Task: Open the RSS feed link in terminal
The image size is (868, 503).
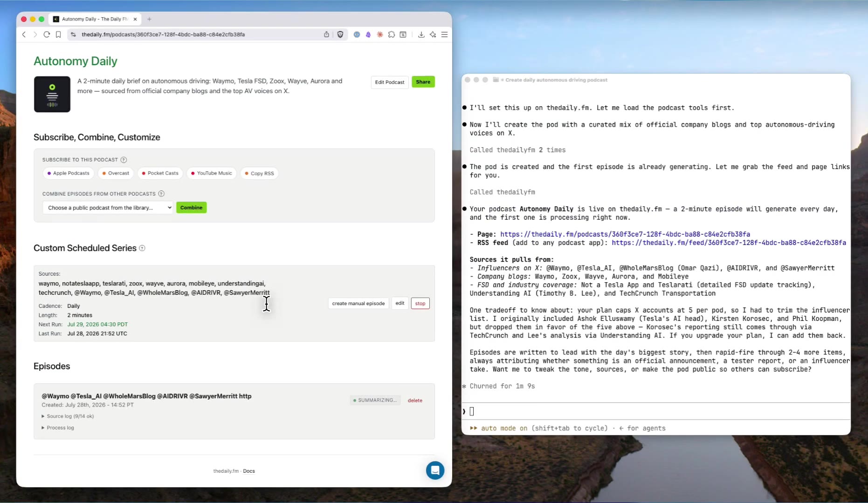Action: (729, 243)
